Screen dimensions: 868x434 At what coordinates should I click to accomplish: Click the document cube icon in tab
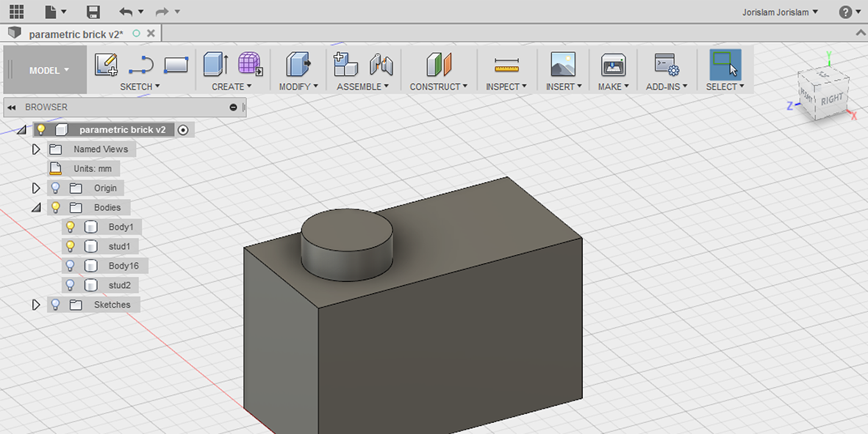pos(15,33)
